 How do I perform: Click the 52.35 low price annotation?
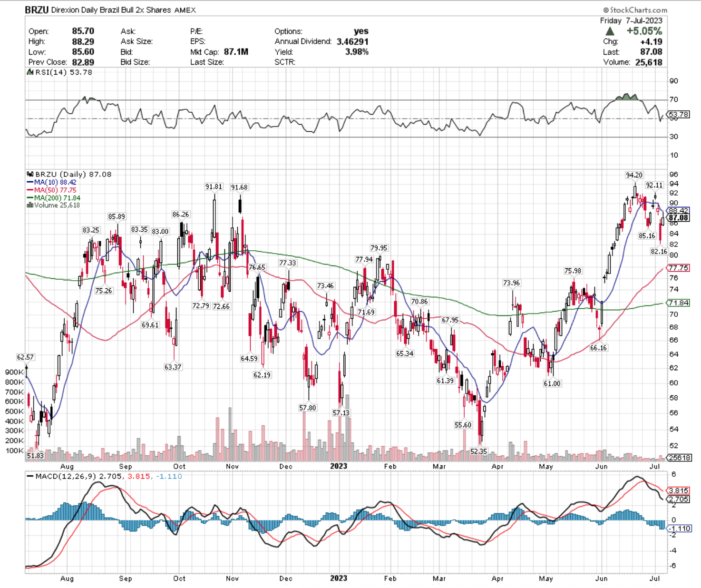point(478,451)
